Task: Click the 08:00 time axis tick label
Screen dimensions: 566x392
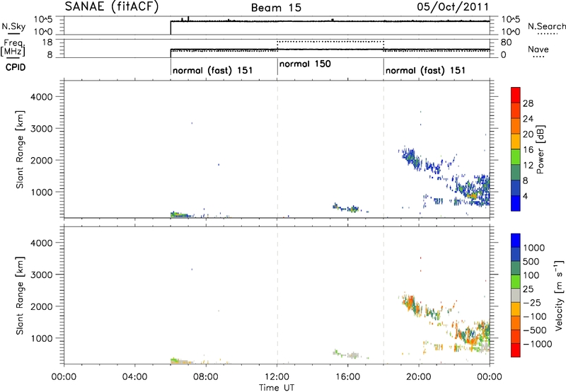Action: tap(206, 377)
